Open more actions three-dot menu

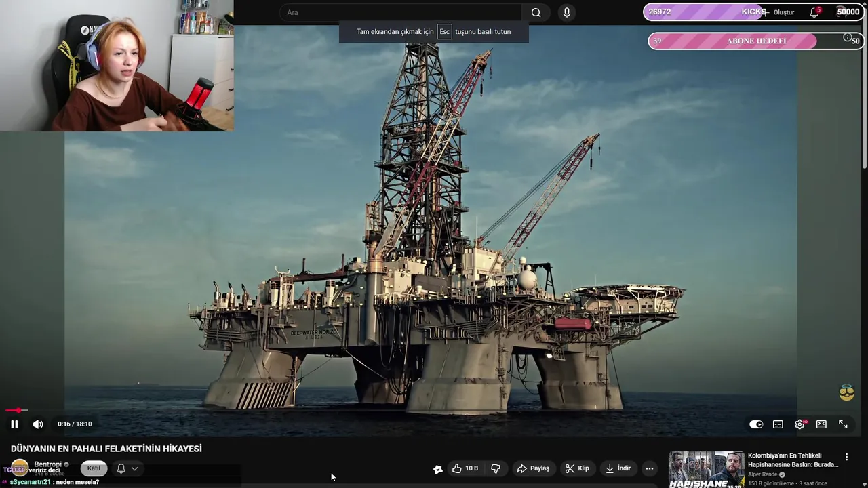pyautogui.click(x=650, y=468)
